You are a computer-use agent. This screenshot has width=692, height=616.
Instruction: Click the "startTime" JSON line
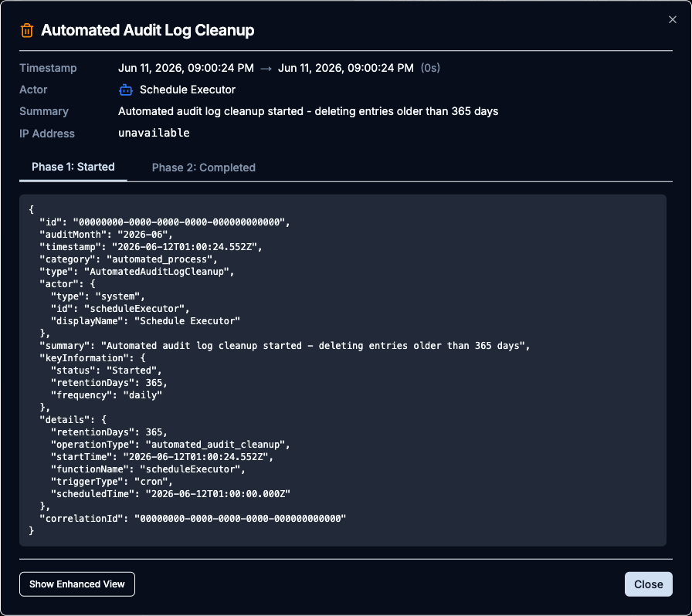[162, 457]
